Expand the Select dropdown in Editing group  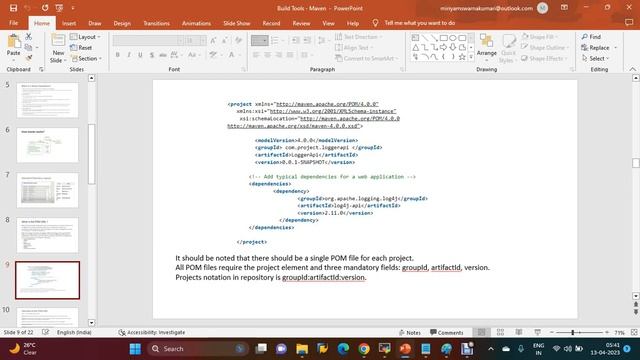coord(596,58)
